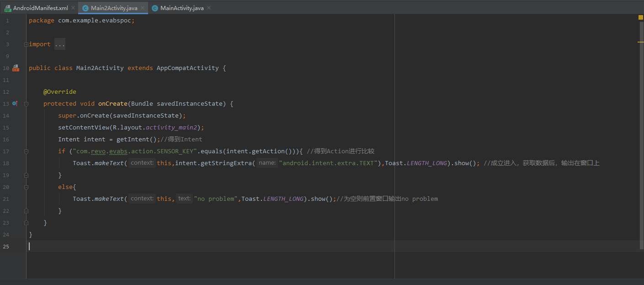Image resolution: width=644 pixels, height=285 pixels.
Task: Click the fold end marker on line 22
Action: click(x=26, y=211)
